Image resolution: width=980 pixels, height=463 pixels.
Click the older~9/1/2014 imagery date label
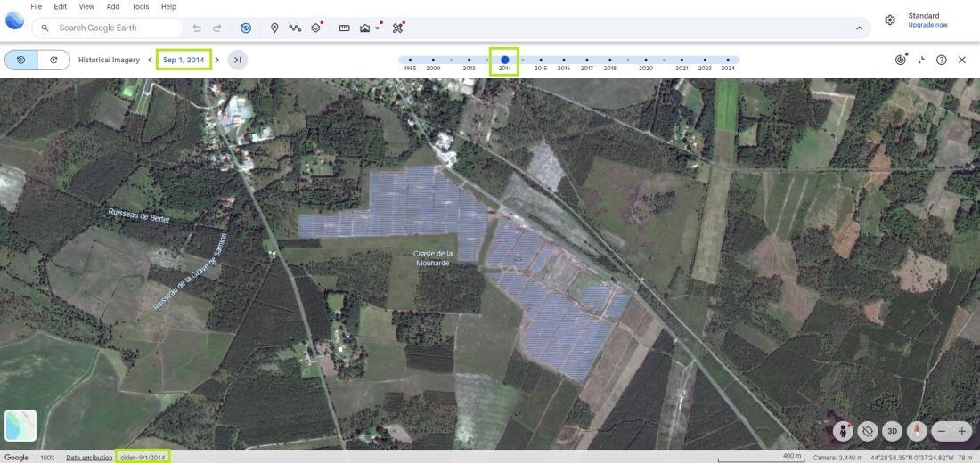(x=143, y=458)
